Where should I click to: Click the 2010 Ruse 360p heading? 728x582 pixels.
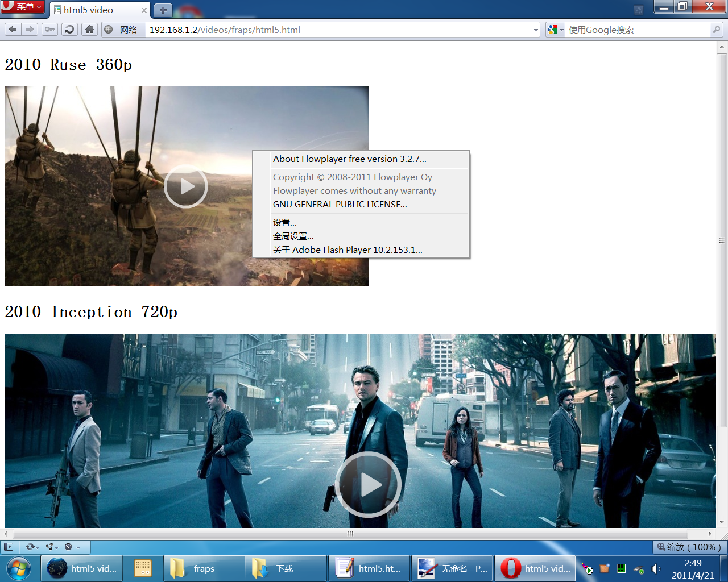pos(68,65)
